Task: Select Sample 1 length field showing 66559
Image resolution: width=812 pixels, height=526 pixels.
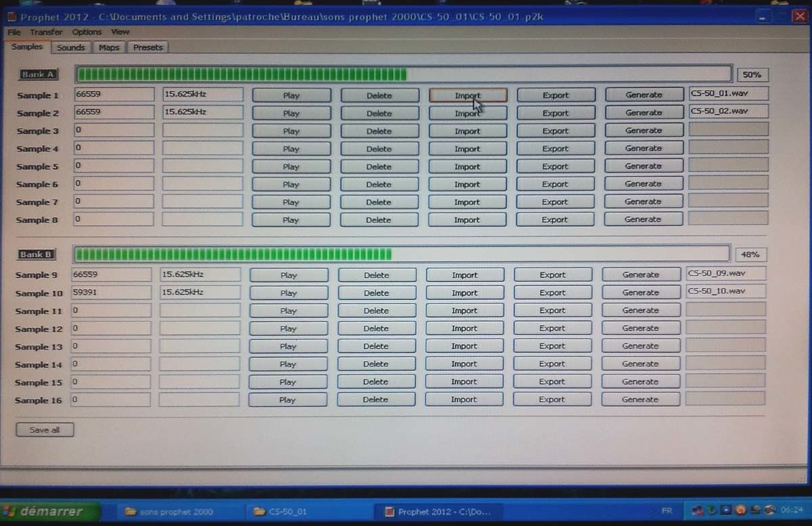Action: click(x=114, y=95)
